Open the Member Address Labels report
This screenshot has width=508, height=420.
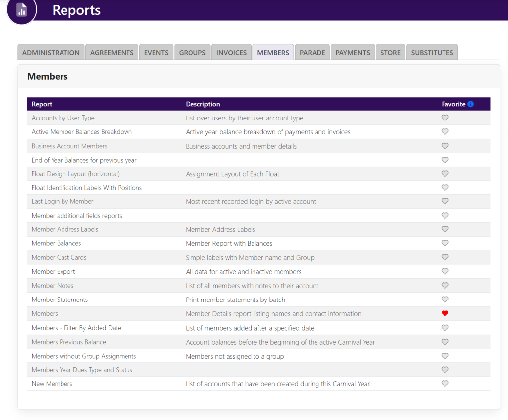click(65, 229)
